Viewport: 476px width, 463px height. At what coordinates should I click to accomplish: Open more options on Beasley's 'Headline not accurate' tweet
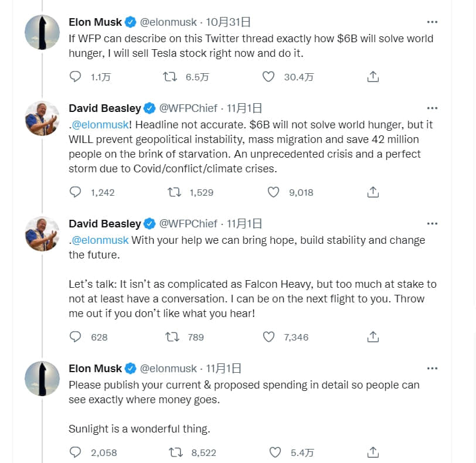point(432,108)
